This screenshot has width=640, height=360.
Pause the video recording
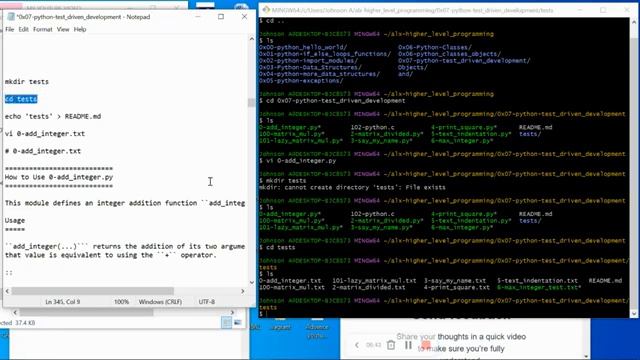pos(408,345)
